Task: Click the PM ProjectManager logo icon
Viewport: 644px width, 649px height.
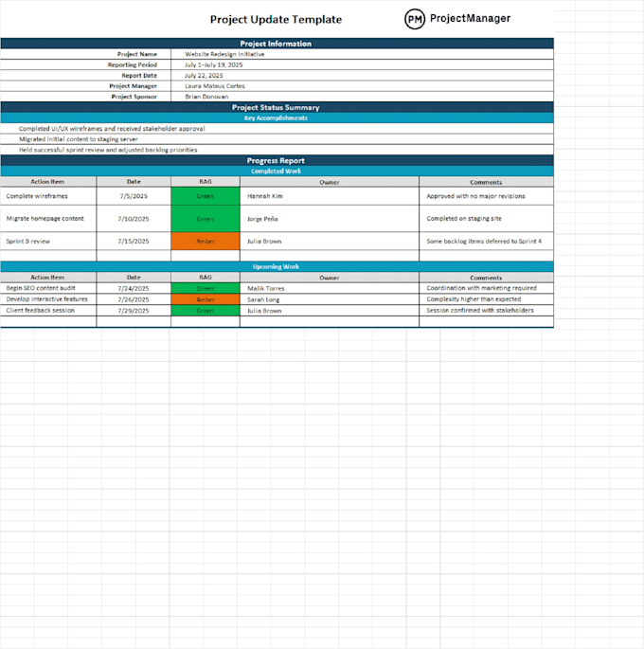Action: [415, 19]
